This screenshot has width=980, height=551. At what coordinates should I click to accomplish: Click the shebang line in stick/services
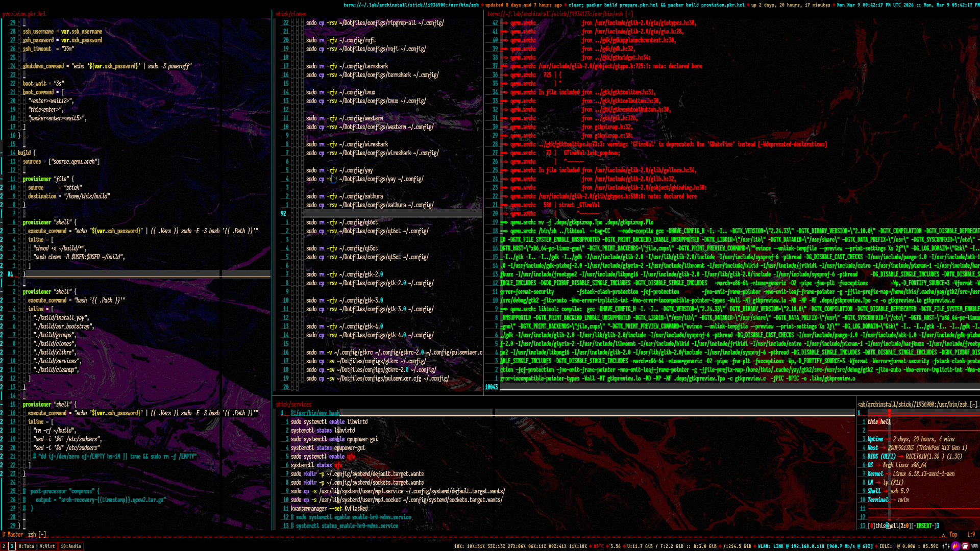315,413
